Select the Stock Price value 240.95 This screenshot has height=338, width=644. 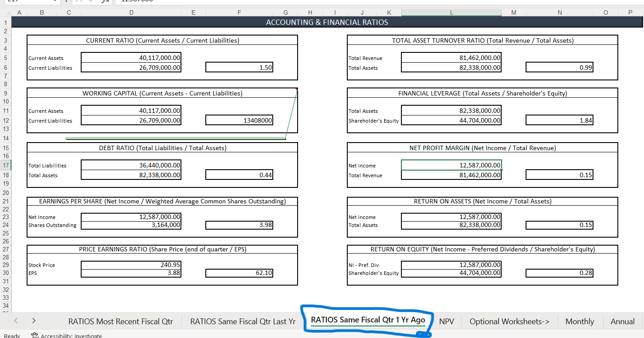131,265
